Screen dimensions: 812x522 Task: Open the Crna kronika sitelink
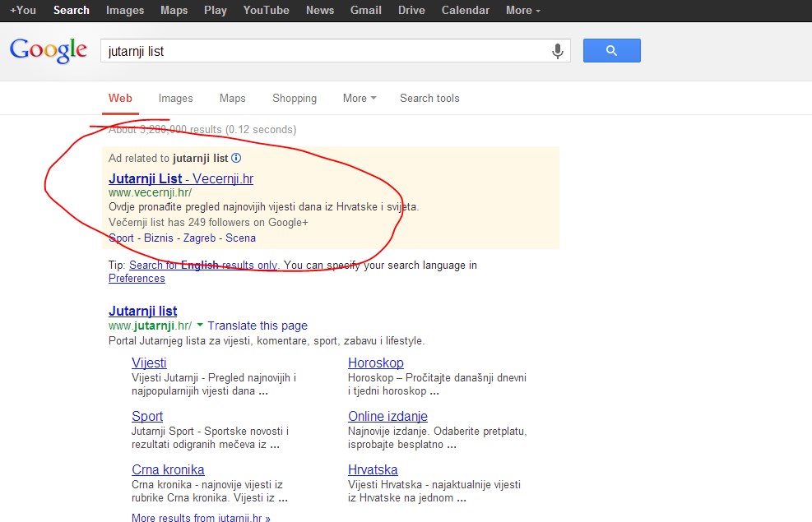pyautogui.click(x=168, y=469)
